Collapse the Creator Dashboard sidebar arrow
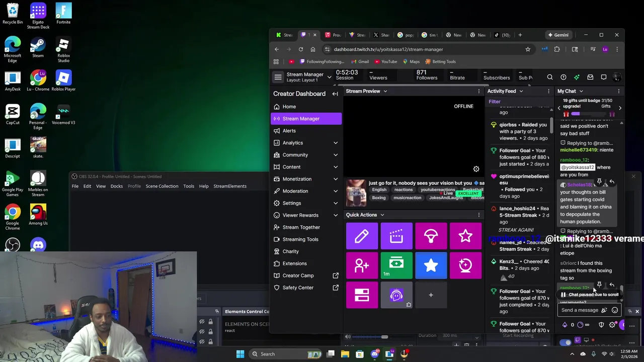This screenshot has width=644, height=362. 335,94
